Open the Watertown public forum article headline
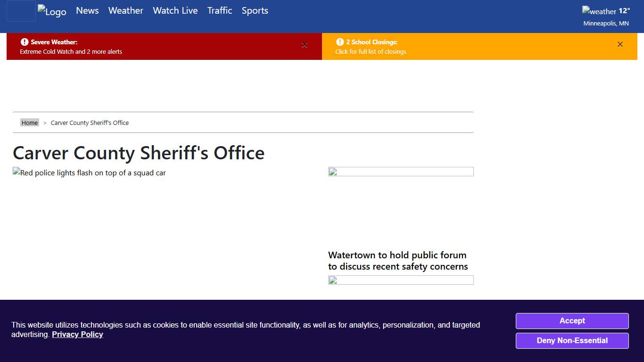 coord(397,261)
